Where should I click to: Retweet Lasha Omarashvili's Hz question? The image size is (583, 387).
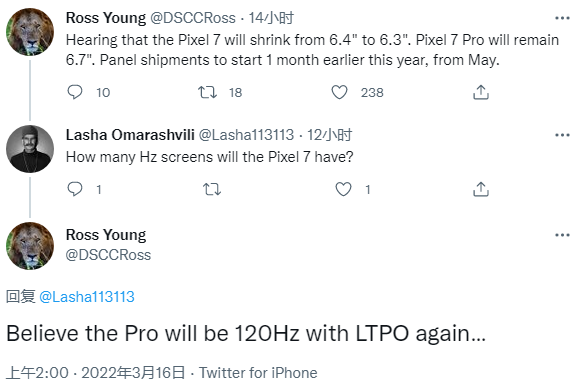[x=212, y=189]
